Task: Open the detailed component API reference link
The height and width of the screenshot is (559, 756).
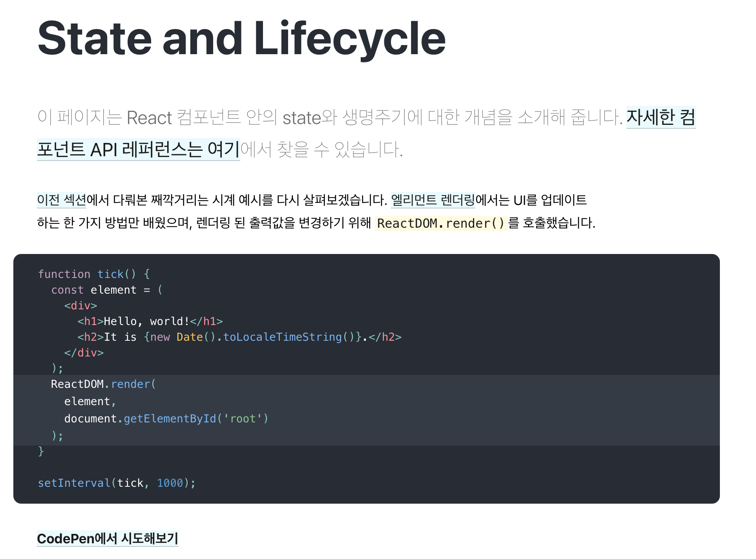Action: tap(138, 150)
